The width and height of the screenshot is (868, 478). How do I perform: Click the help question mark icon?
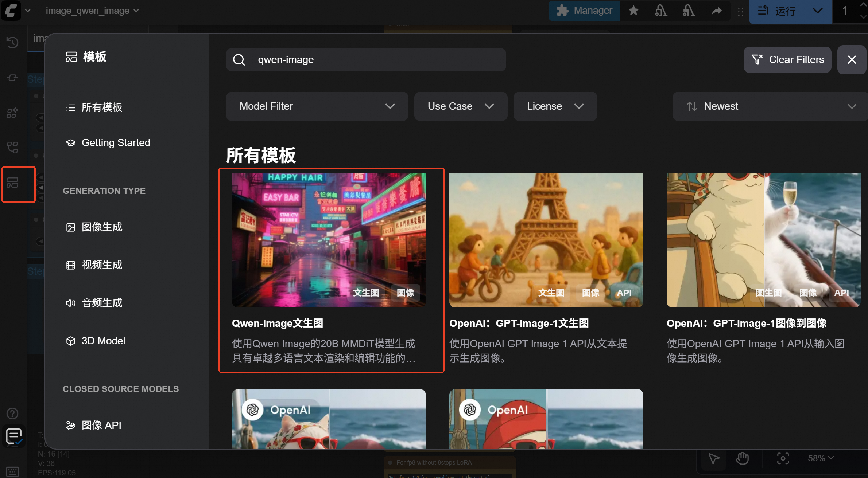(12, 414)
